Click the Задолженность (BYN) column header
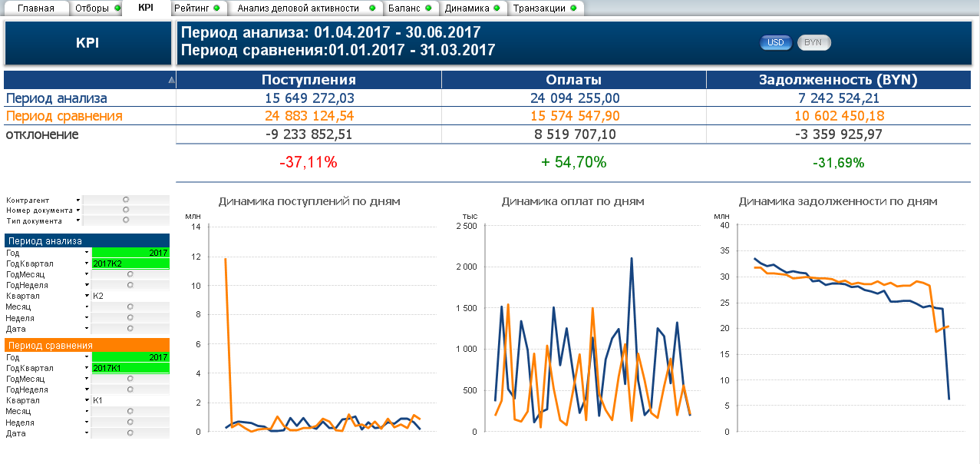The width and height of the screenshot is (980, 464). tap(838, 80)
